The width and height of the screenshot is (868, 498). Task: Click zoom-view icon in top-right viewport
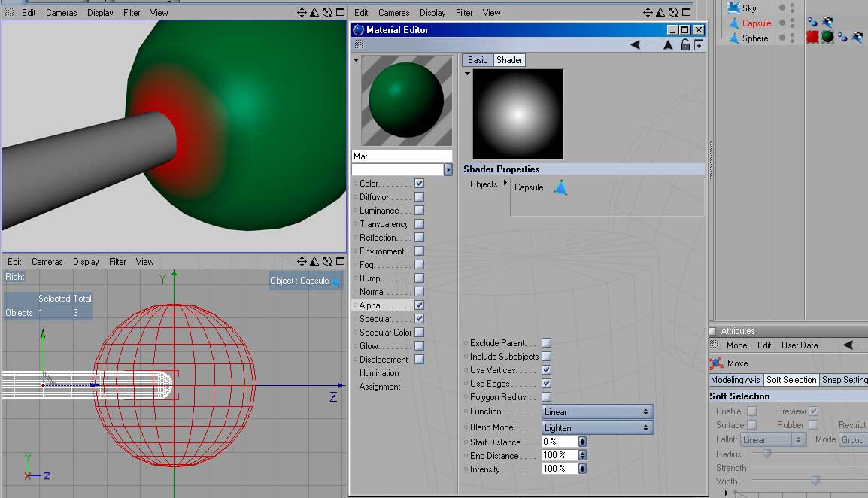(660, 12)
